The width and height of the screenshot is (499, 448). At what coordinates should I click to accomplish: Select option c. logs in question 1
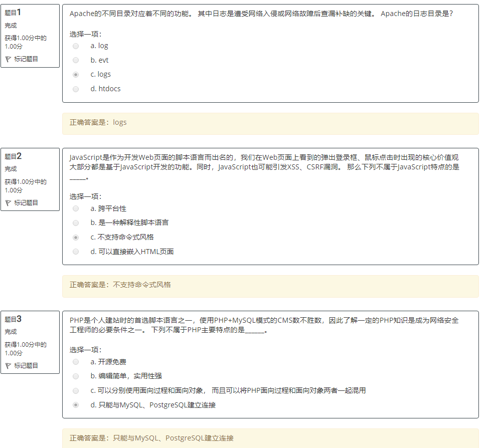76,74
